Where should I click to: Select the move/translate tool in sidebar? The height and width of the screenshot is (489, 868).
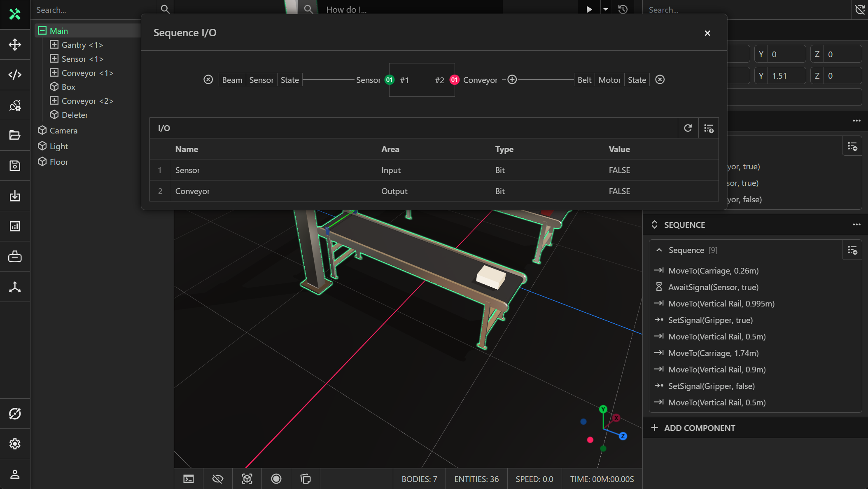coord(15,44)
